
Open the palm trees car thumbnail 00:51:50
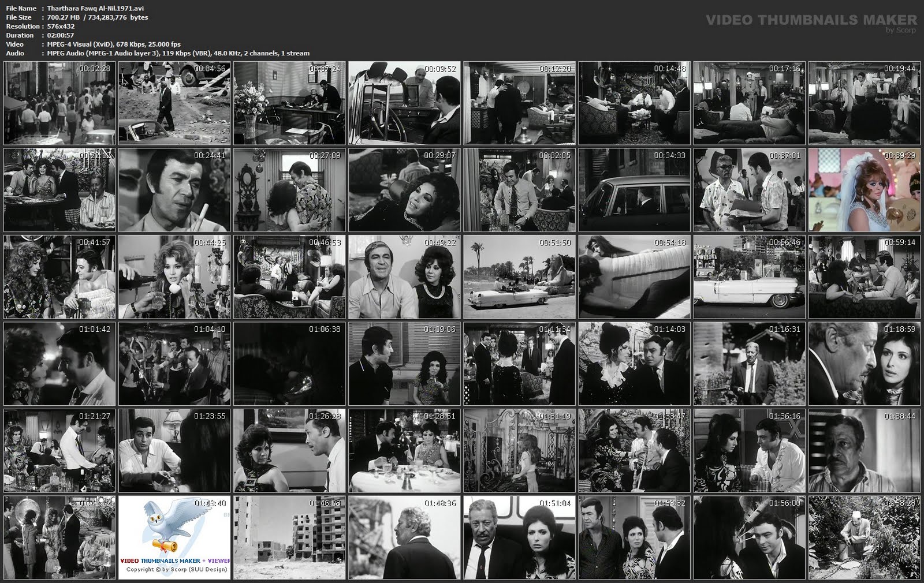click(x=519, y=277)
